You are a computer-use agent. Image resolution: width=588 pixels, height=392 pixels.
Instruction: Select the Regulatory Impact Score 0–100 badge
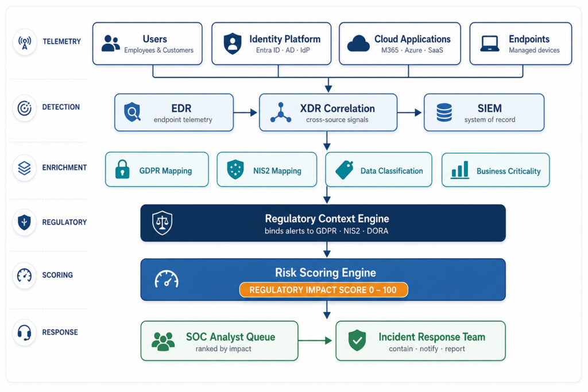pyautogui.click(x=323, y=290)
